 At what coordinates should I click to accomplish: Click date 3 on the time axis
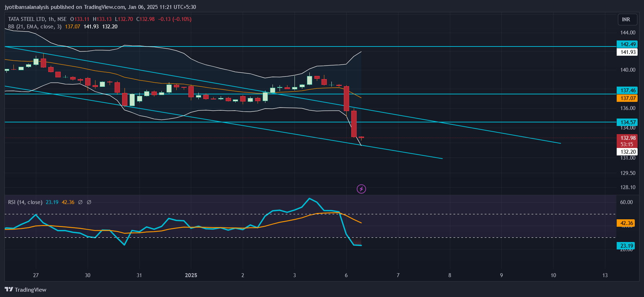(x=295, y=275)
